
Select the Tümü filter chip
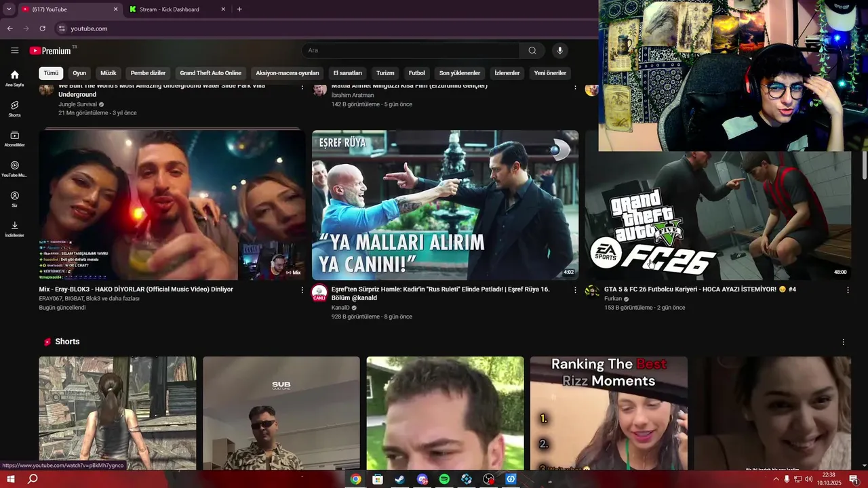[x=51, y=73]
